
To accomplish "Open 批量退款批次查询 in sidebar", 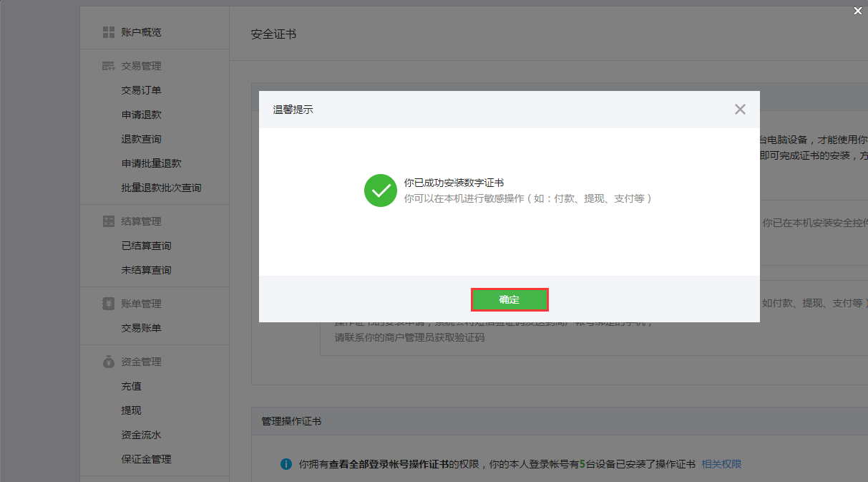I will (161, 188).
